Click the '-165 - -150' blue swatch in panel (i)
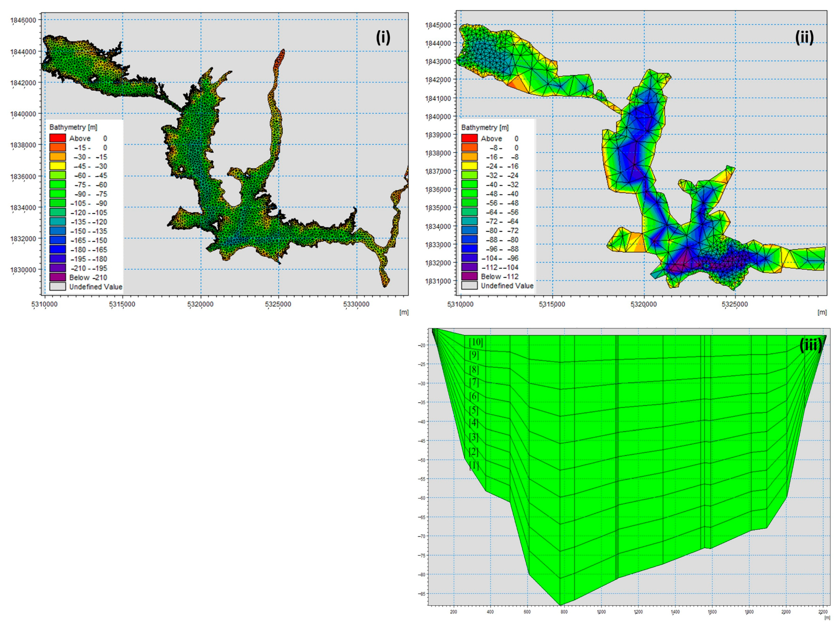 58,240
